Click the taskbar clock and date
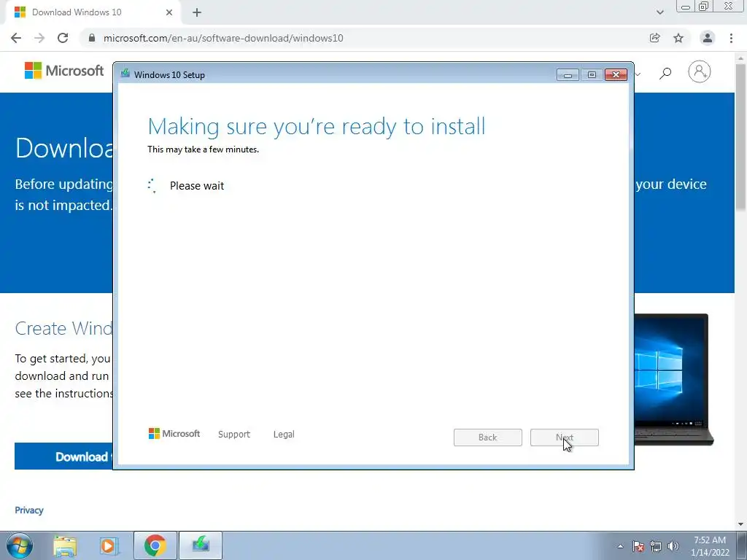Screen dimensions: 747x560 pos(710,546)
